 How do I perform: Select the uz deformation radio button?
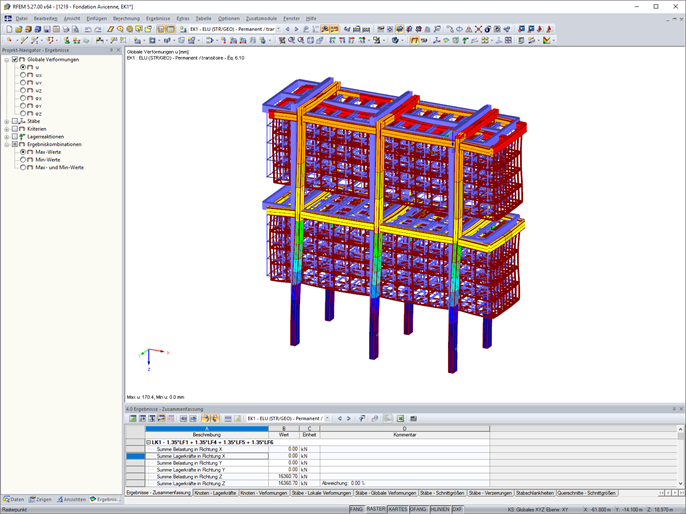tap(23, 90)
